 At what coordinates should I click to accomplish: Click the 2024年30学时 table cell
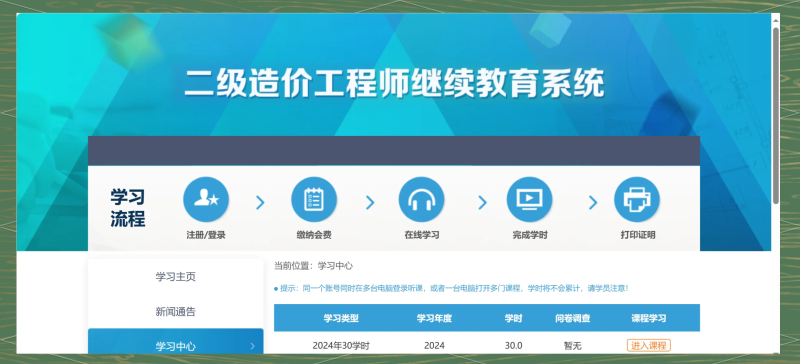341,346
